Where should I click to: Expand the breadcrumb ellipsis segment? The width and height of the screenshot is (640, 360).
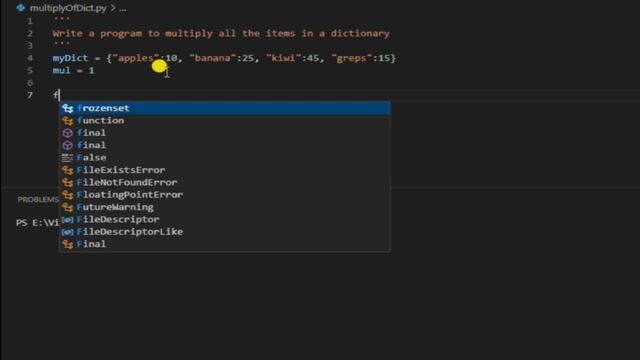click(x=122, y=8)
